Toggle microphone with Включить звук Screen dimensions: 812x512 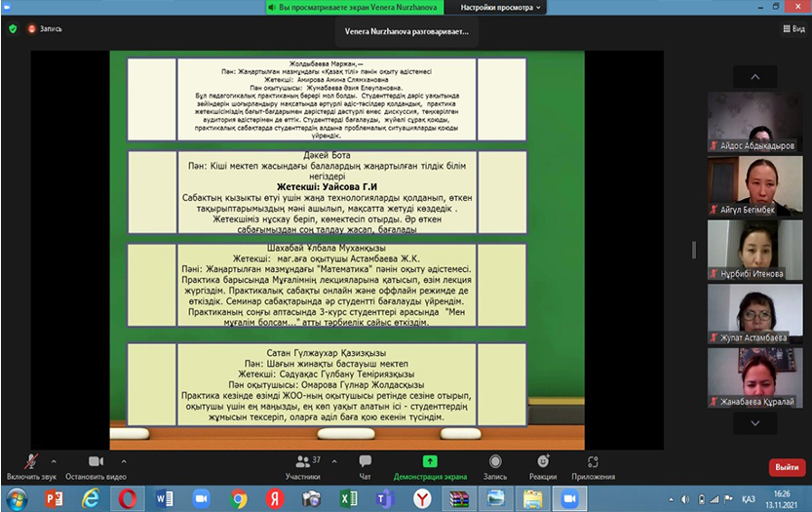pyautogui.click(x=32, y=466)
